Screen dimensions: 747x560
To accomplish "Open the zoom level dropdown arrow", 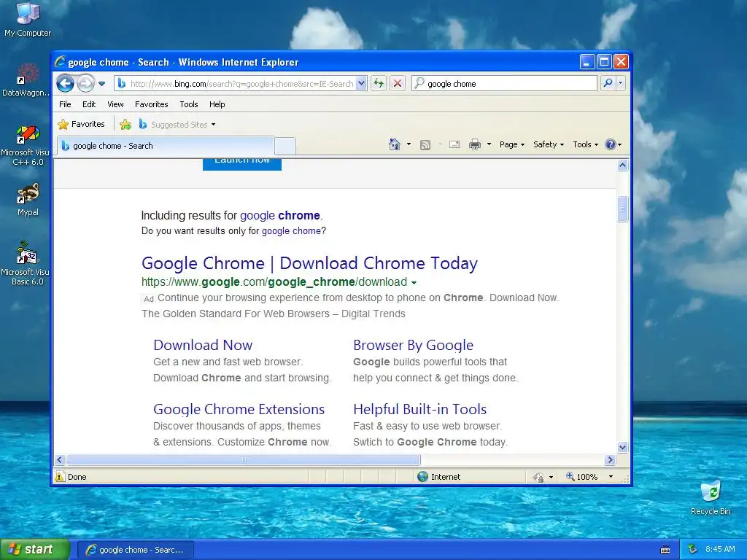I will point(611,477).
